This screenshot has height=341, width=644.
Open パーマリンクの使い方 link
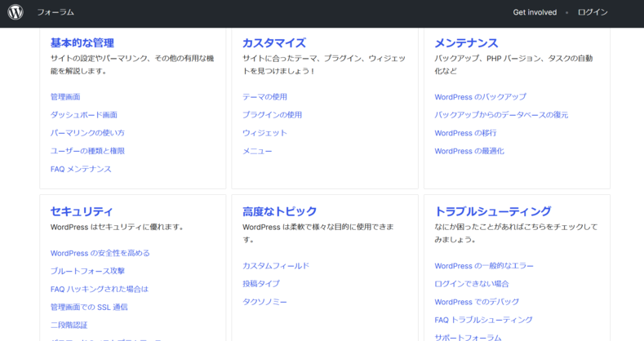click(x=87, y=133)
